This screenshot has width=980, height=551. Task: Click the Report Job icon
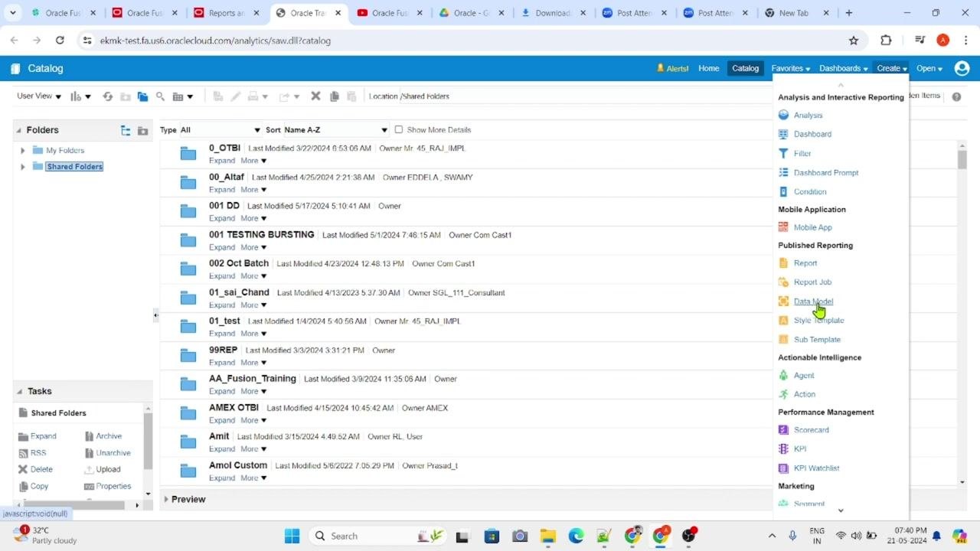(x=783, y=282)
